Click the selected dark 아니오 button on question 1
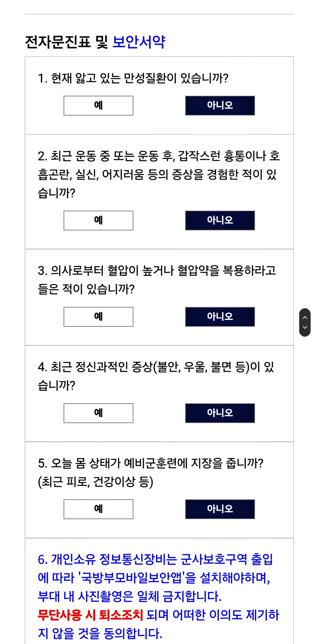318x644 pixels. click(x=220, y=105)
